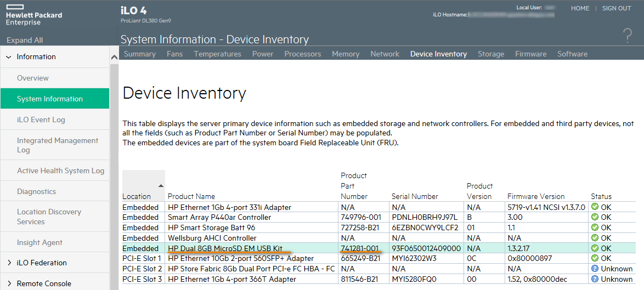Click OK status icon for Smart Array P440ar
The width and height of the screenshot is (644, 290).
tap(595, 218)
